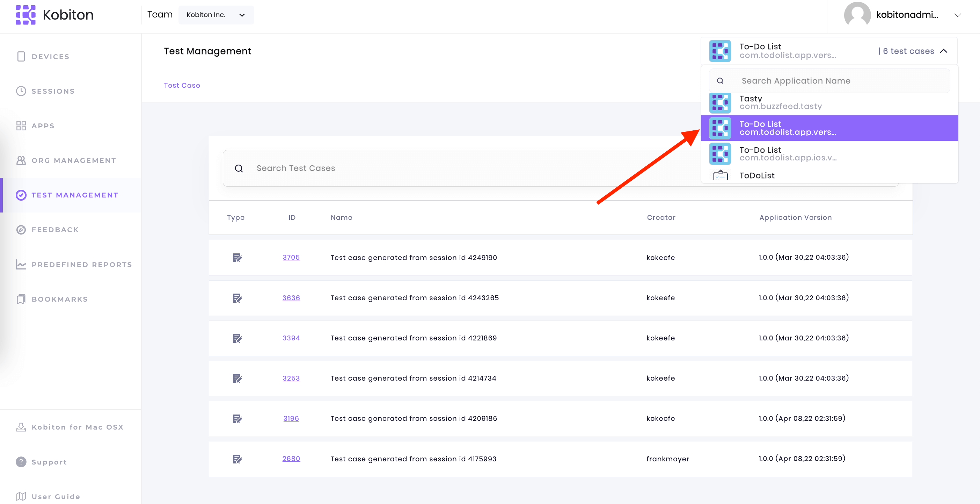Open test case ID 3196 link
The width and height of the screenshot is (980, 504).
291,418
